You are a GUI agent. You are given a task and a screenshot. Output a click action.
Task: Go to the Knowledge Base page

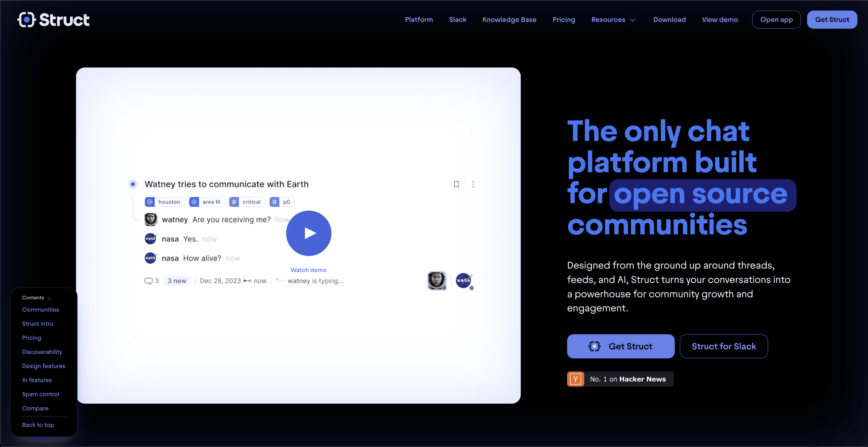click(x=509, y=20)
